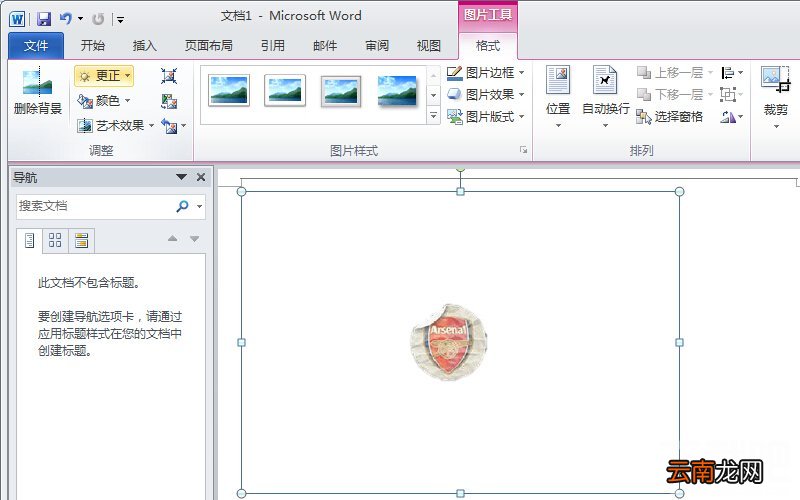Click the 位置 position button
This screenshot has height=500, width=800.
[x=558, y=97]
